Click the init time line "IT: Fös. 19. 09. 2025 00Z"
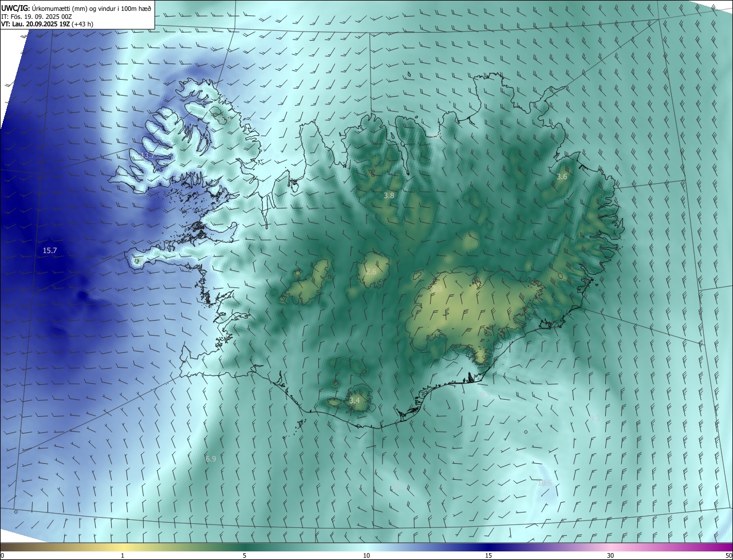The image size is (733, 560). pyautogui.click(x=37, y=17)
